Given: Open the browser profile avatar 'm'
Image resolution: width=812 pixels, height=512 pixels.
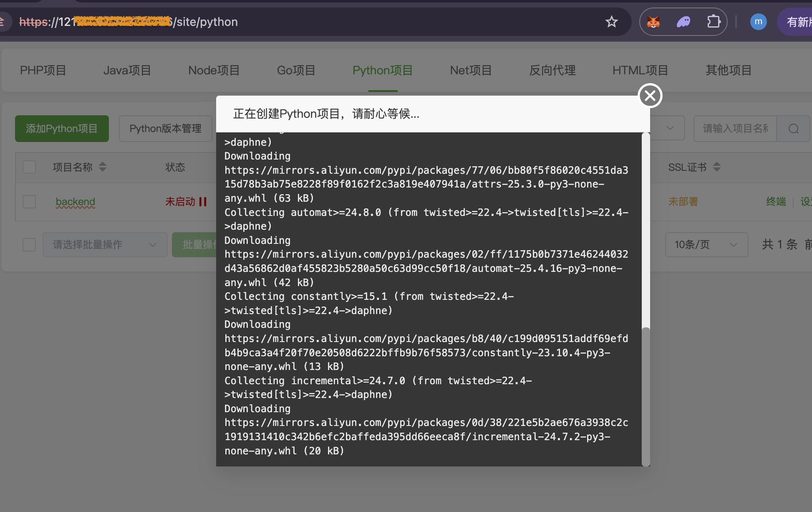Looking at the screenshot, I should pyautogui.click(x=759, y=22).
